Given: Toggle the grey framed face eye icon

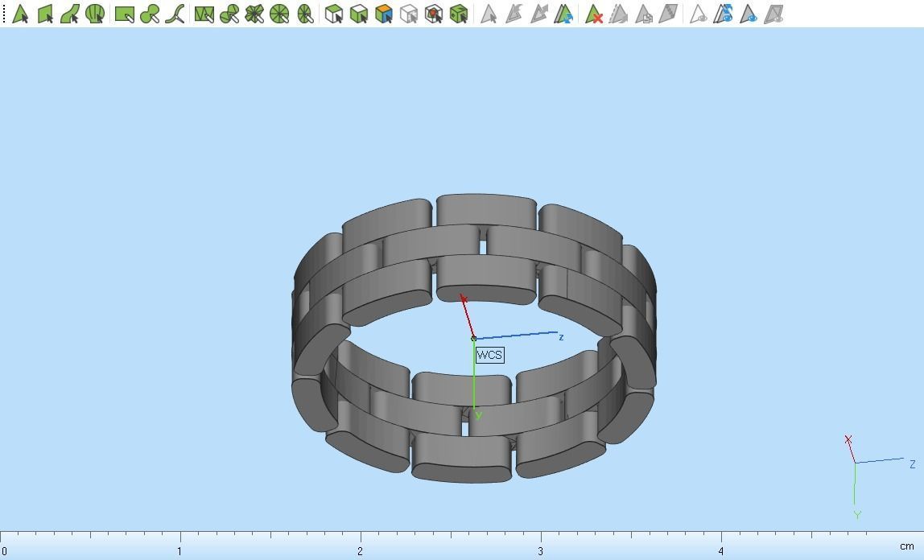Looking at the screenshot, I should click(773, 14).
